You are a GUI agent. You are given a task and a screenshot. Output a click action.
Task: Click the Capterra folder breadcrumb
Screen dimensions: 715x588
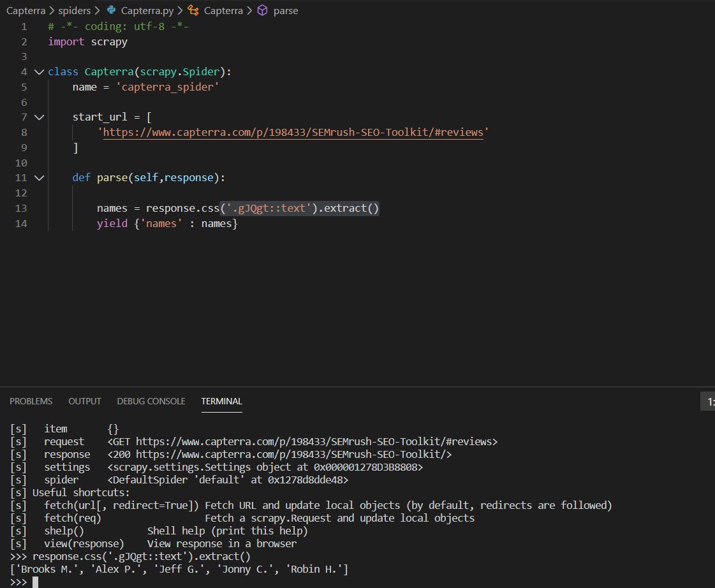point(26,10)
